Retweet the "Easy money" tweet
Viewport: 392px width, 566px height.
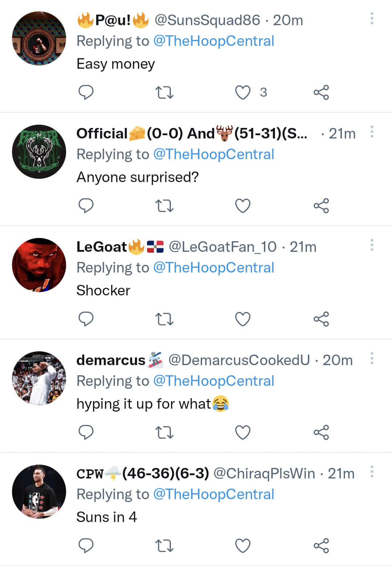164,92
